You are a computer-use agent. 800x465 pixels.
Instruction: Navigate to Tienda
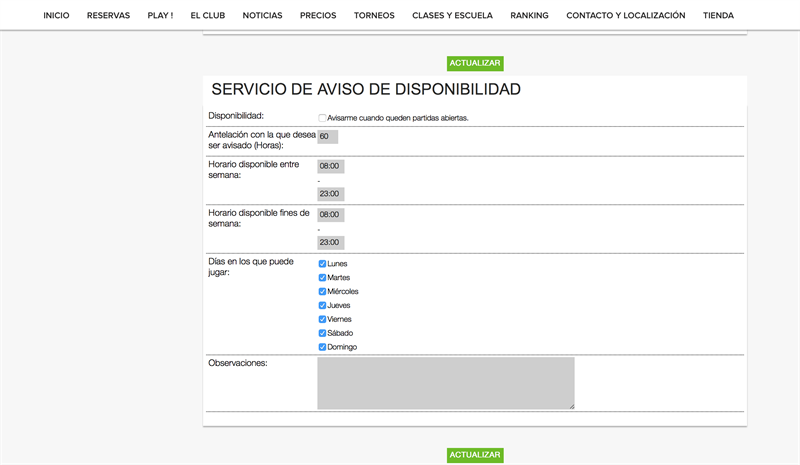[x=718, y=16]
